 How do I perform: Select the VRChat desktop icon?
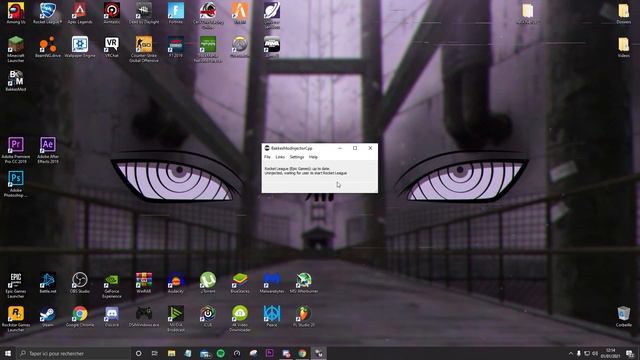pyautogui.click(x=111, y=47)
